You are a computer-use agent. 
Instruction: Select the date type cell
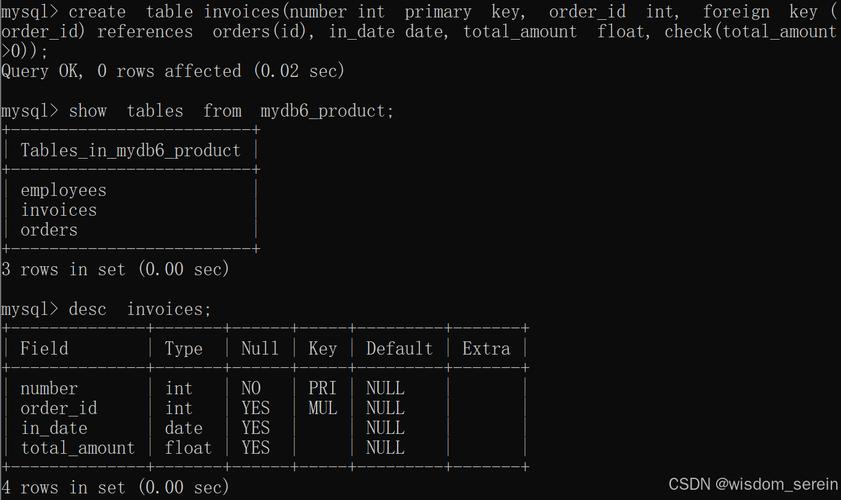tap(184, 428)
